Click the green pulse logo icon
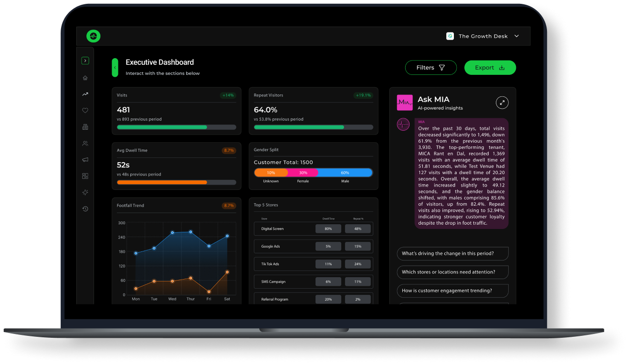The image size is (630, 364). coord(93,36)
